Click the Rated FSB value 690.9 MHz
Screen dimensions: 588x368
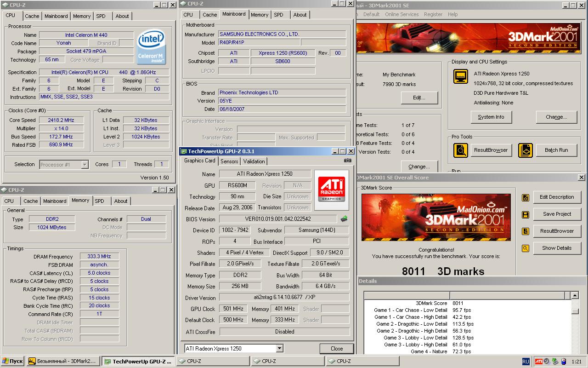coord(62,145)
